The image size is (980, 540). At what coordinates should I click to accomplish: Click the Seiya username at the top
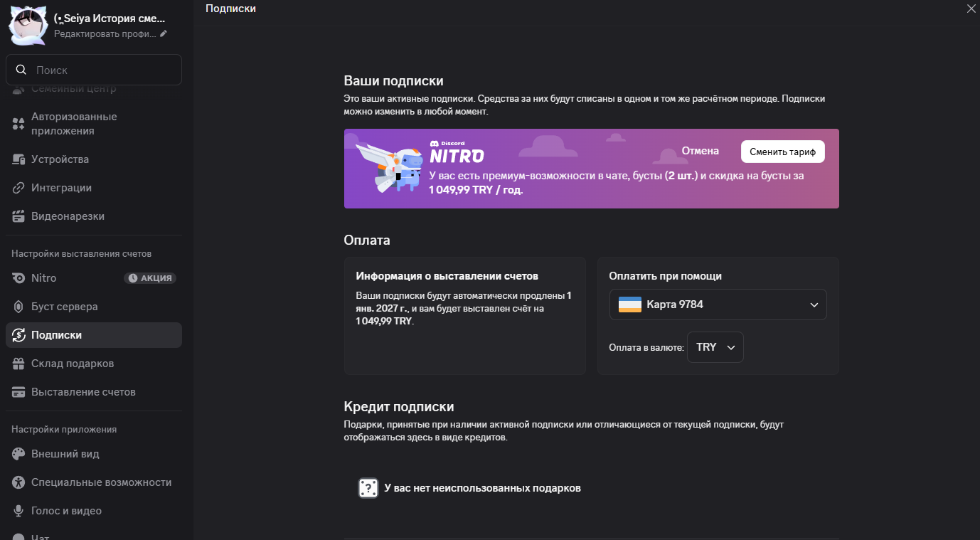(x=110, y=18)
